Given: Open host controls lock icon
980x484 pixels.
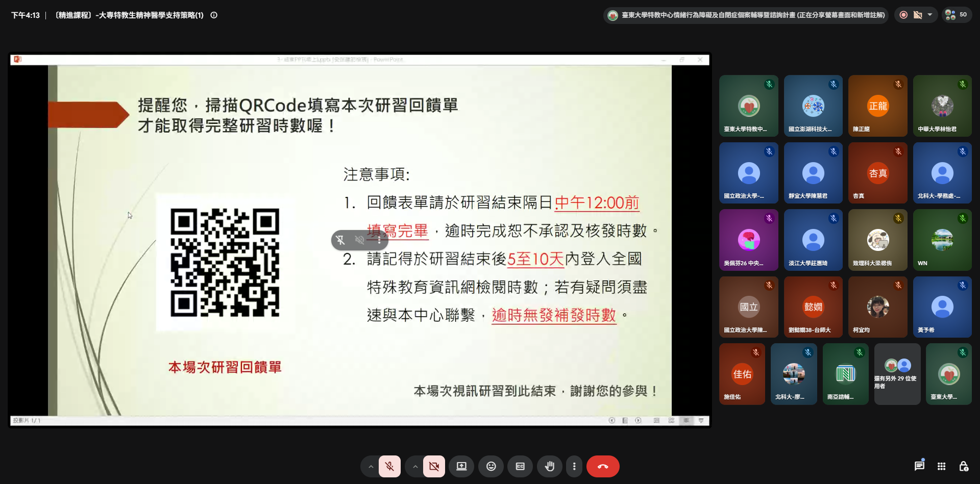Looking at the screenshot, I should tap(964, 466).
